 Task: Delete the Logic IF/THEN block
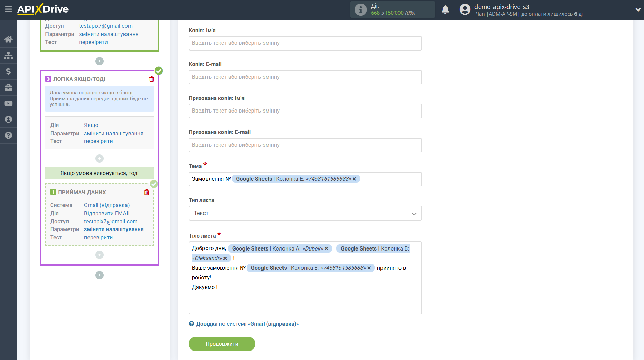pos(152,79)
